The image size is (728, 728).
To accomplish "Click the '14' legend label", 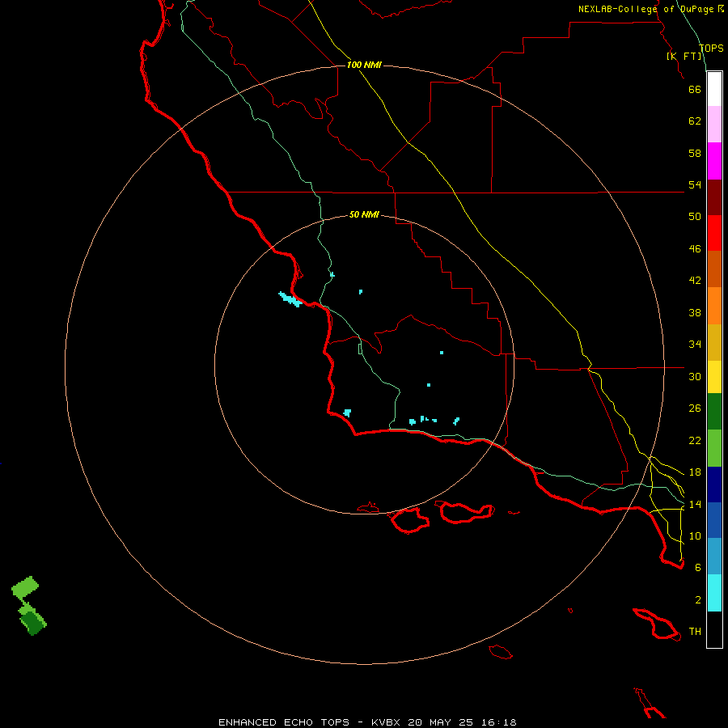I will click(x=695, y=504).
